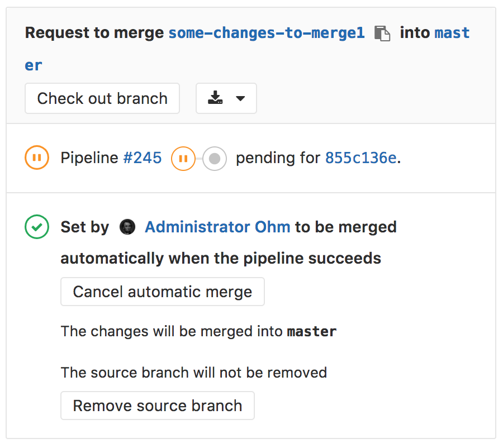Copy the source branch name with clipboard icon
Image resolution: width=503 pixels, height=448 pixels.
(382, 34)
